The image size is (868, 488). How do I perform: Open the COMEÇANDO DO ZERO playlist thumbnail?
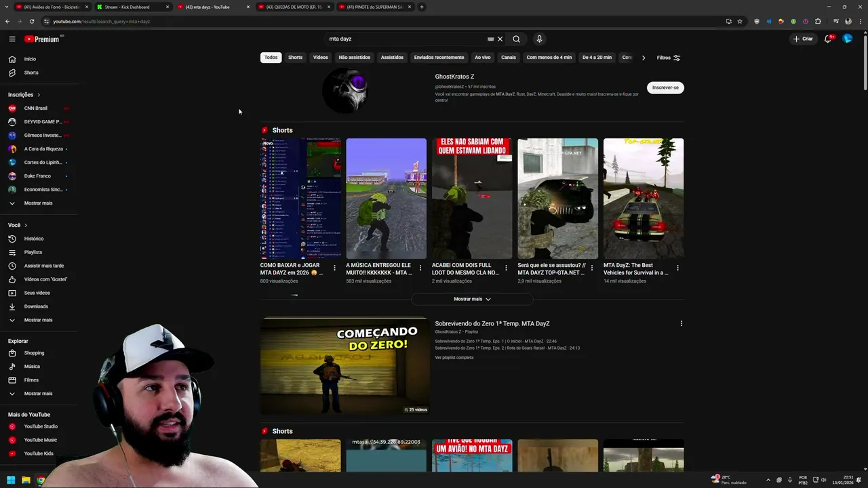tap(344, 366)
